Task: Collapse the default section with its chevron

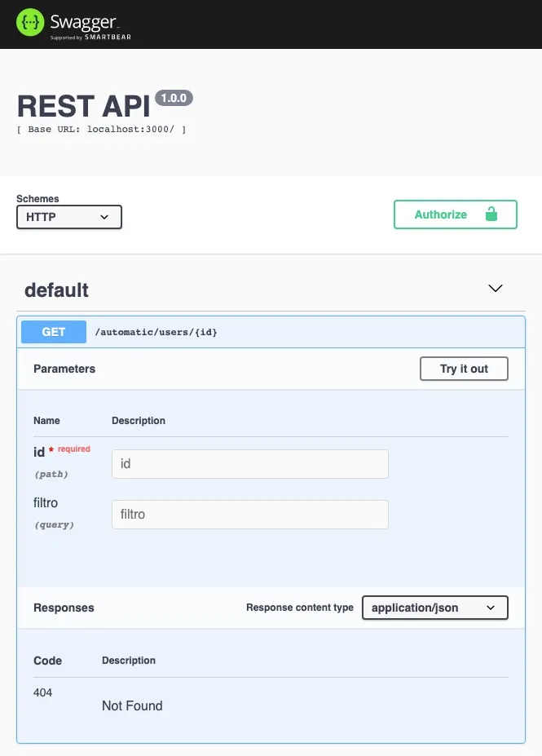Action: pyautogui.click(x=496, y=288)
